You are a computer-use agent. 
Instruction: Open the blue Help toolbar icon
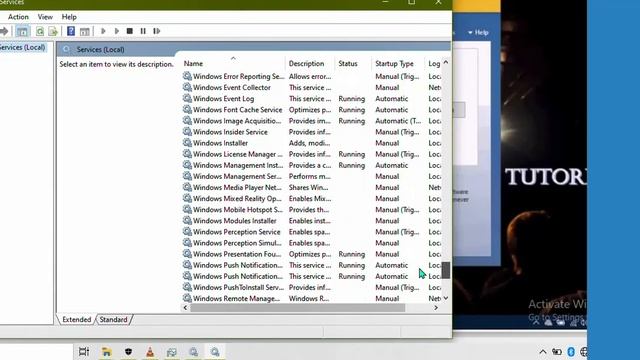(x=71, y=31)
